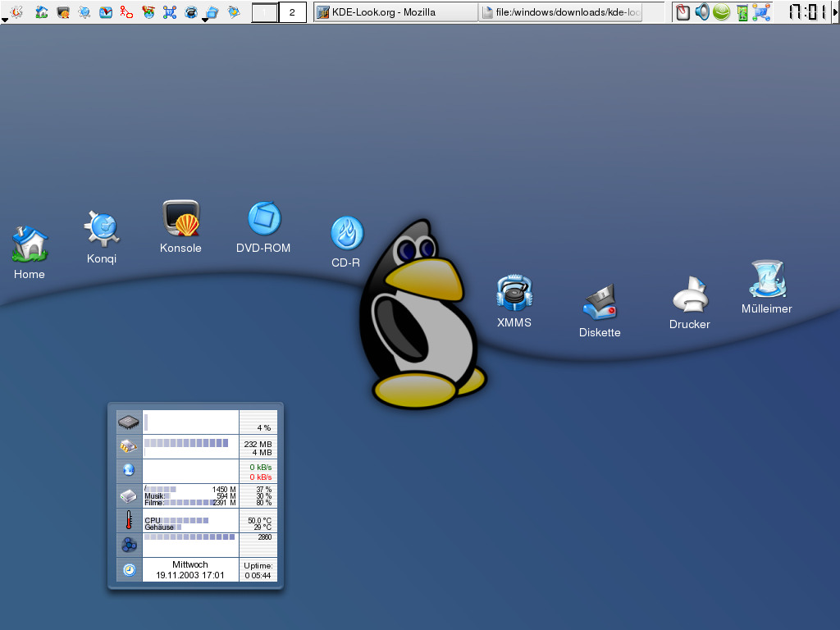
Task: Click the clock icon in monitor widget
Action: 129,569
